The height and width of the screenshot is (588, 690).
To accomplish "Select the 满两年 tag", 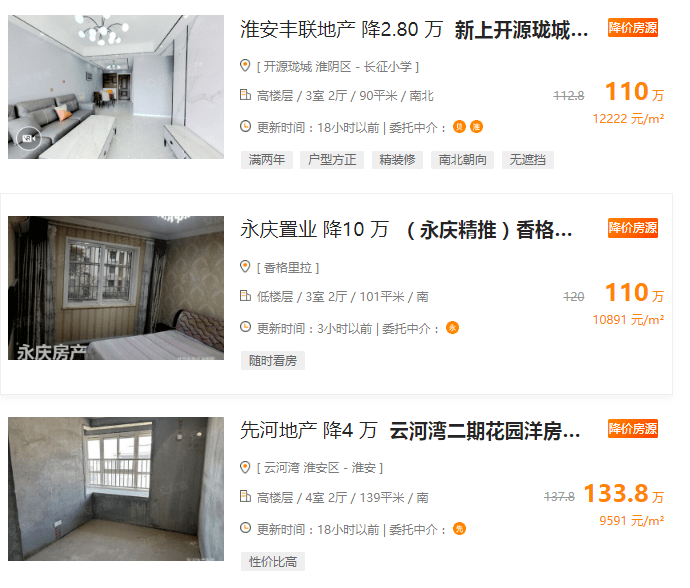I will (x=267, y=160).
